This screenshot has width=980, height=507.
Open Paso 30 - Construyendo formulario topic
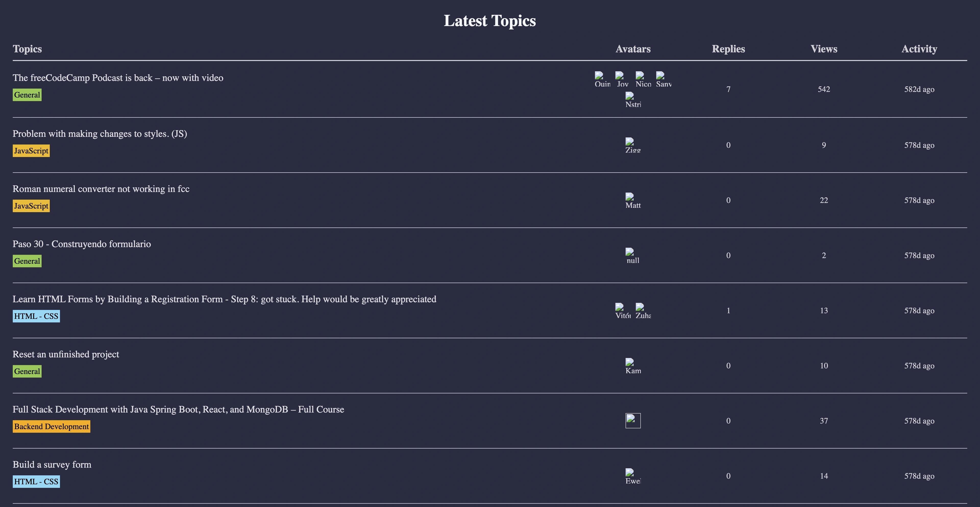(x=82, y=244)
